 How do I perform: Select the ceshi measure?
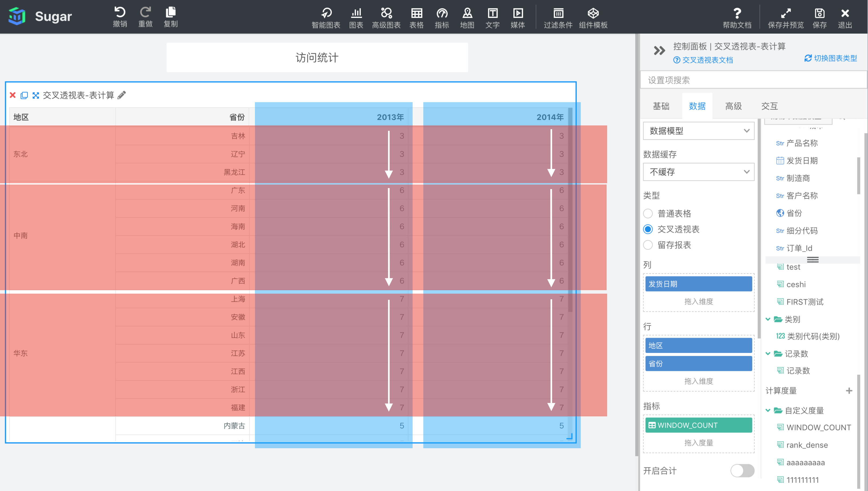click(791, 284)
